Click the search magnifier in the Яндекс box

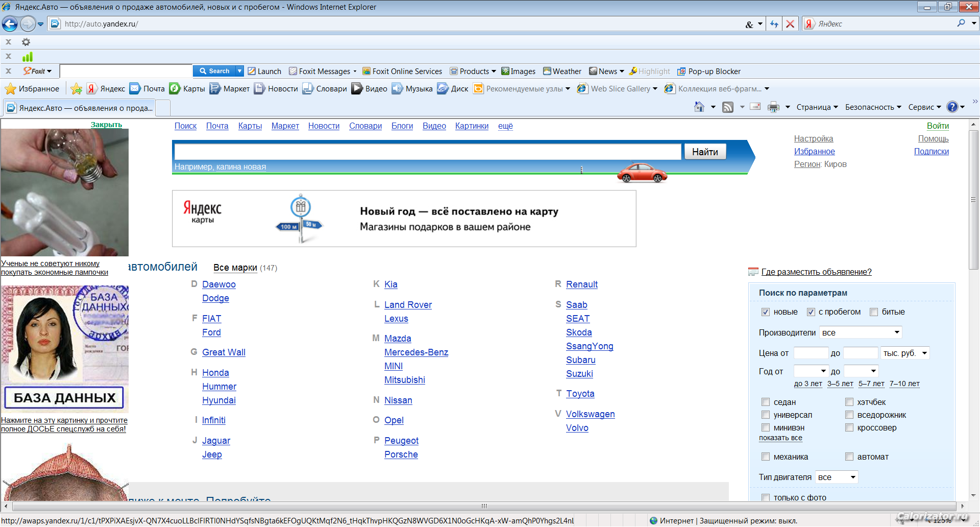tap(961, 23)
